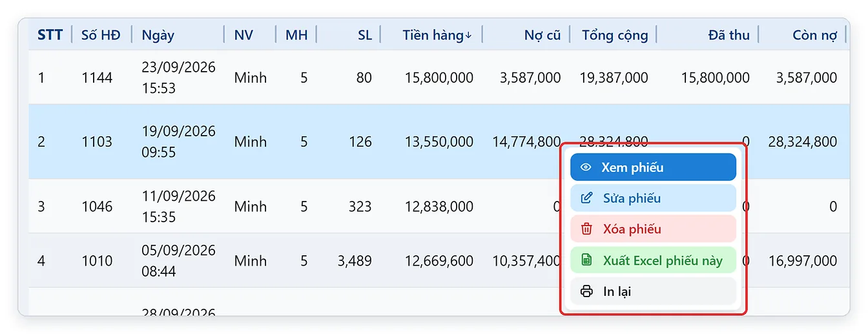Click Đã thu value 15,800,000 in row 1
868x334 pixels.
coord(716,78)
